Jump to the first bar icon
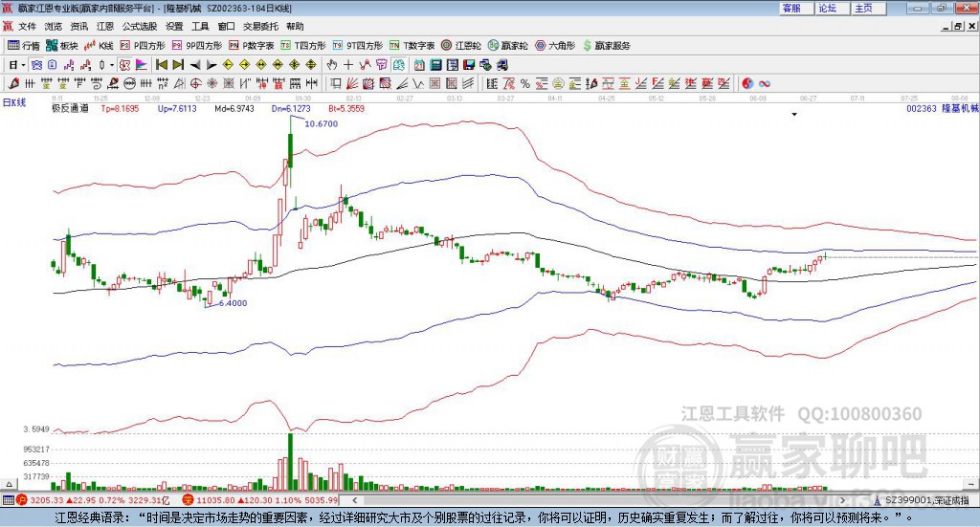 point(161,65)
